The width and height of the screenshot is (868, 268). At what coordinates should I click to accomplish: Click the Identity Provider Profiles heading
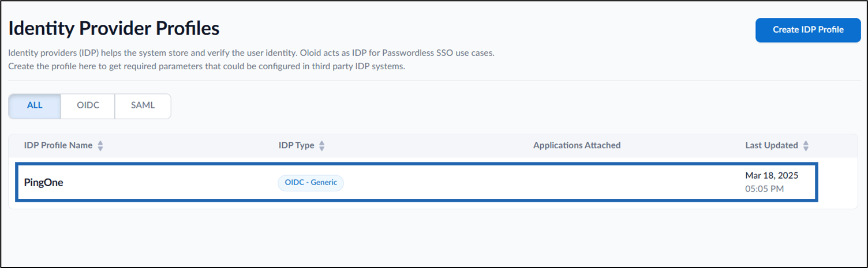(114, 29)
